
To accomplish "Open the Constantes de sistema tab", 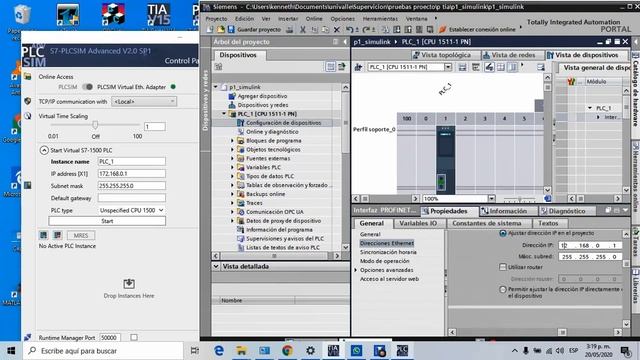I will tap(487, 223).
